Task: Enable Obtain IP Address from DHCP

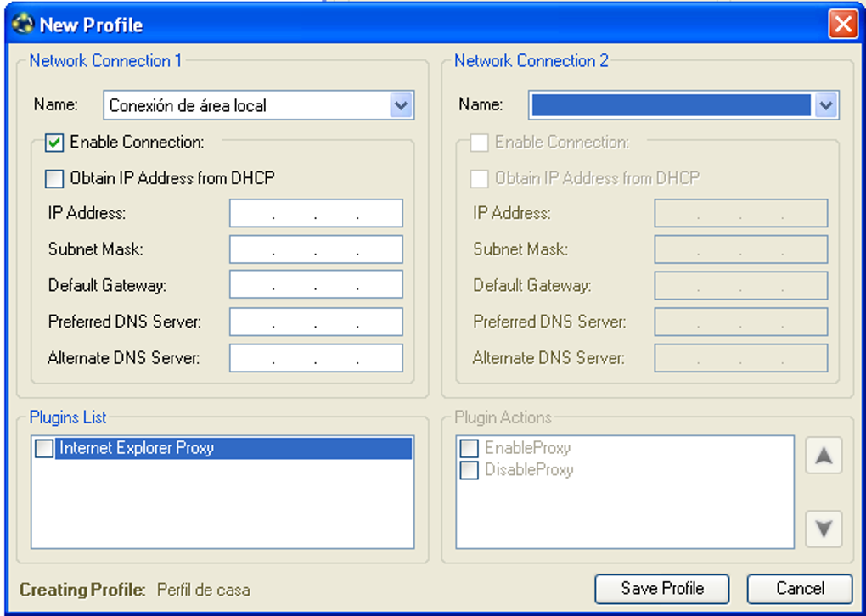Action: click(53, 178)
